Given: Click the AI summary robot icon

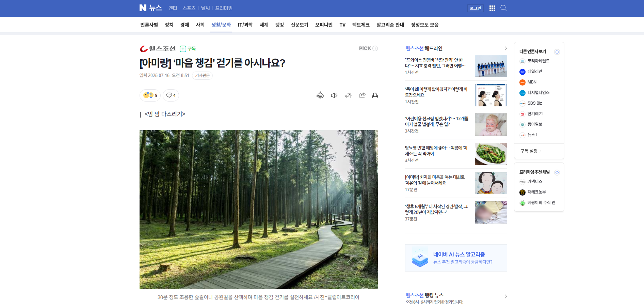Looking at the screenshot, I should pos(320,95).
